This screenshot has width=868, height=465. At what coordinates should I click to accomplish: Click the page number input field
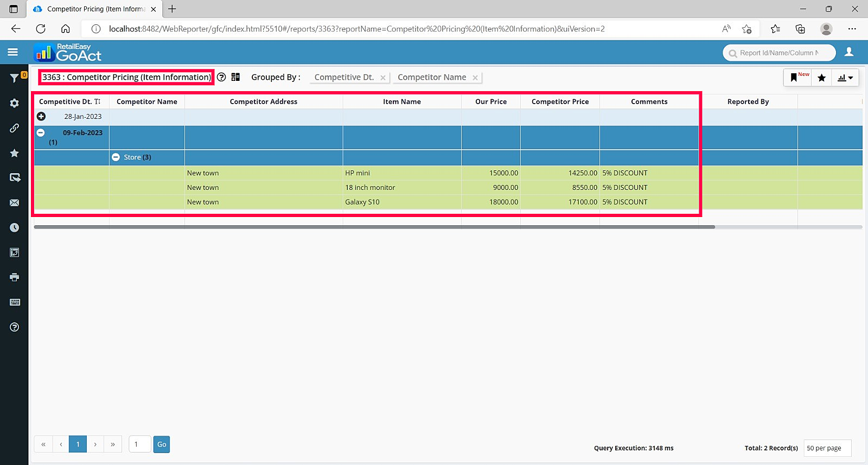click(x=140, y=444)
